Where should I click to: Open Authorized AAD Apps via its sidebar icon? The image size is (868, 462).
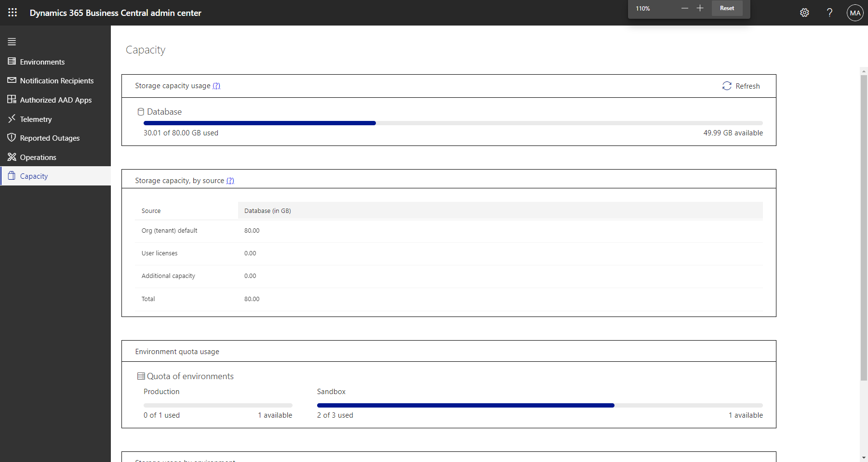12,100
